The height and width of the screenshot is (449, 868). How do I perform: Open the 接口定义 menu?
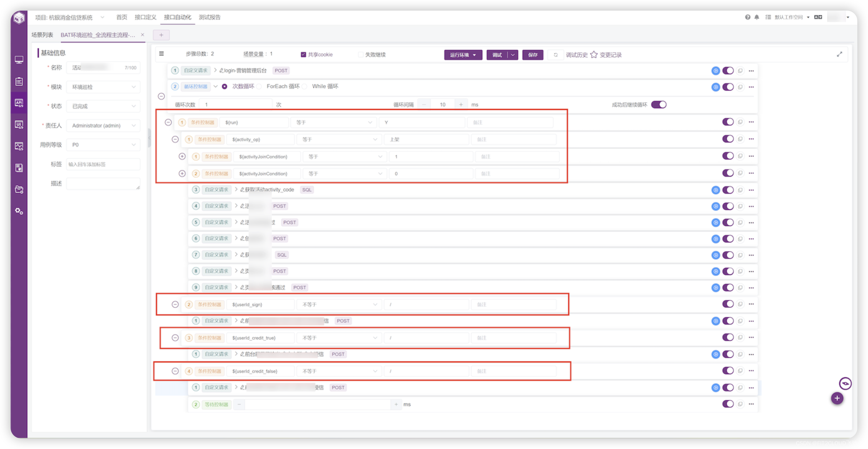tap(146, 17)
